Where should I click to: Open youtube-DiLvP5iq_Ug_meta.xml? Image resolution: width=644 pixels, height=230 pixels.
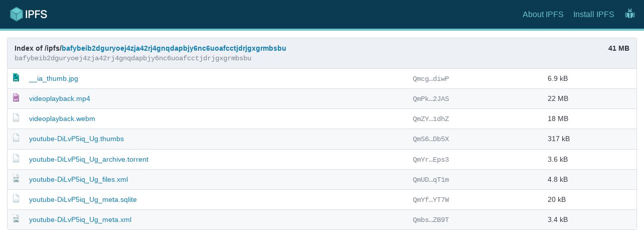(80, 219)
